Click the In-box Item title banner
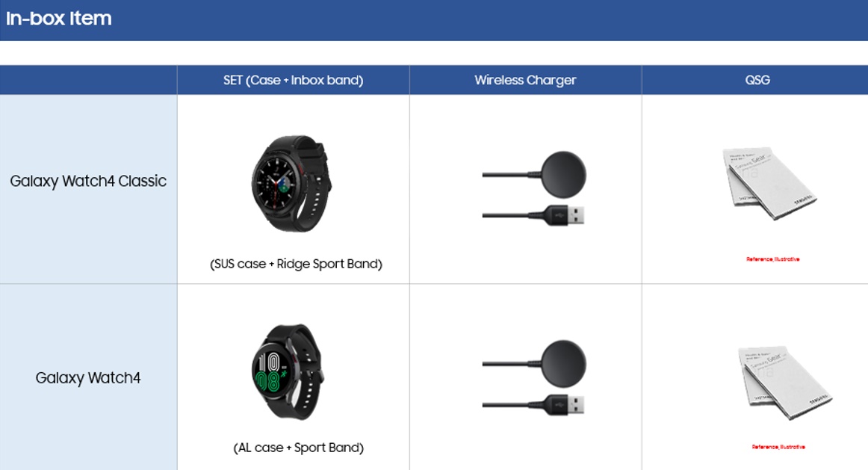This screenshot has width=868, height=470. coord(434,20)
